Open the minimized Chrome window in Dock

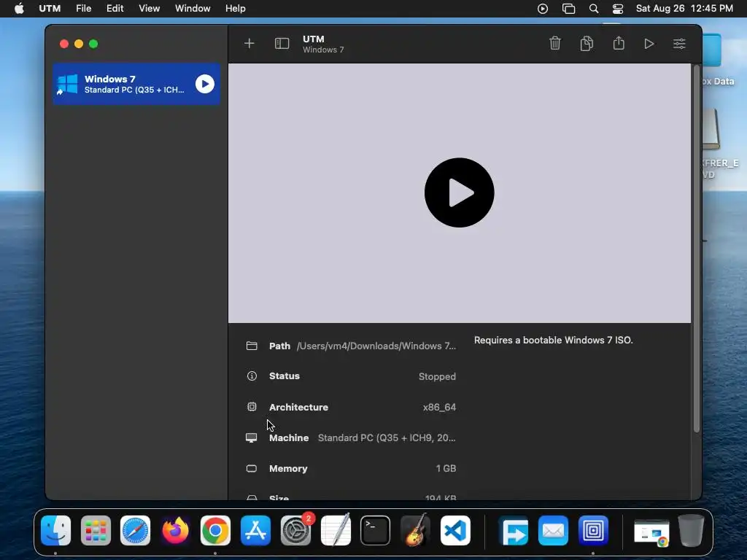[651, 532]
